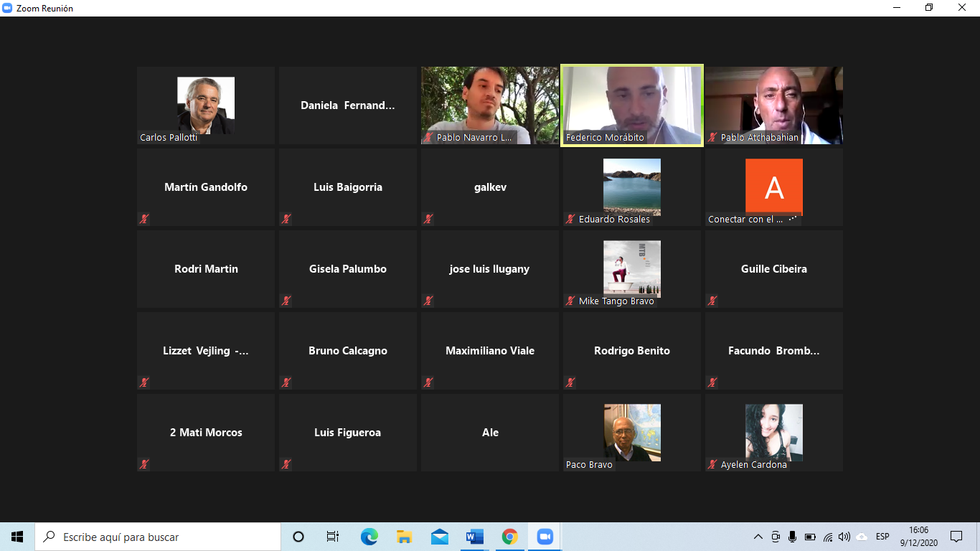Open Microsoft Word from the taskbar
Image resolution: width=980 pixels, height=551 pixels.
click(474, 537)
